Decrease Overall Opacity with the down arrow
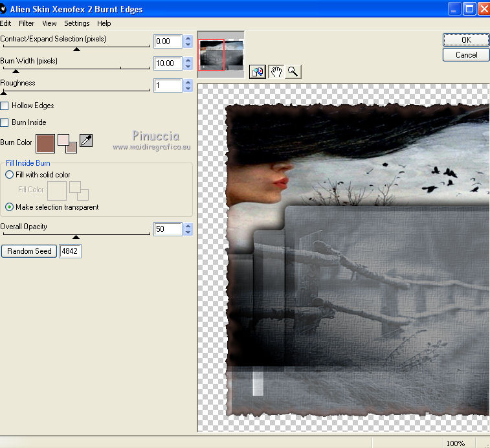 188,232
